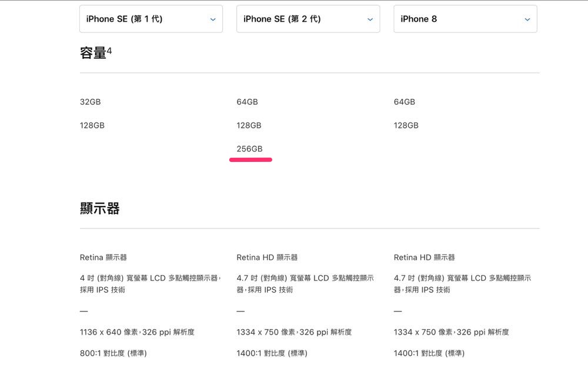Image resolution: width=588 pixels, height=368 pixels.
Task: Click Retina HD 顯示器 in iPhone 8 column
Action: (x=425, y=257)
